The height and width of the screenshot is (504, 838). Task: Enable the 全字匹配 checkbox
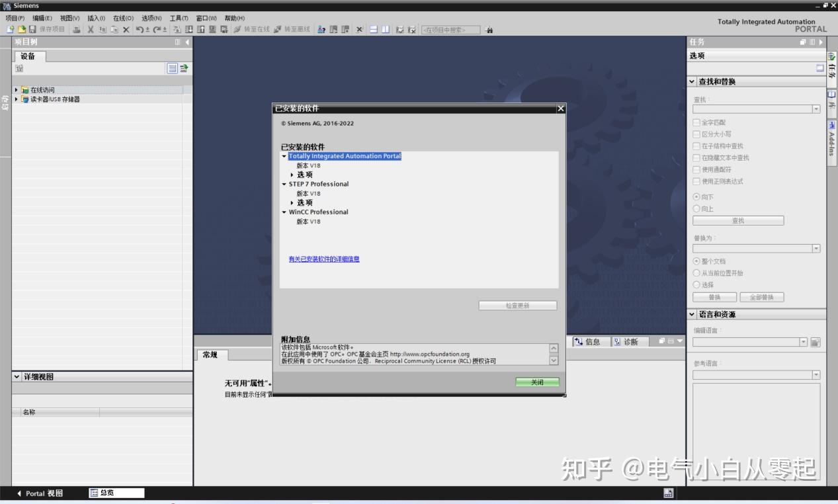pos(695,123)
